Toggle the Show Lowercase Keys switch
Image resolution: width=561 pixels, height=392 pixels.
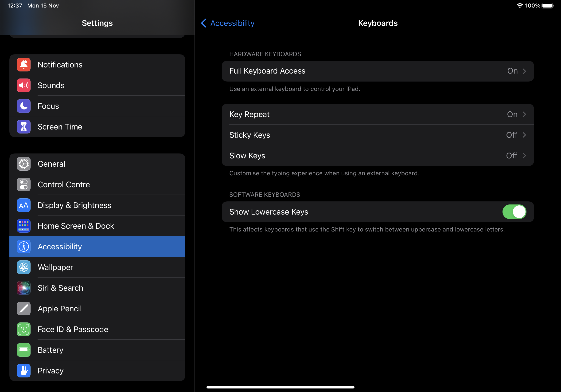514,212
